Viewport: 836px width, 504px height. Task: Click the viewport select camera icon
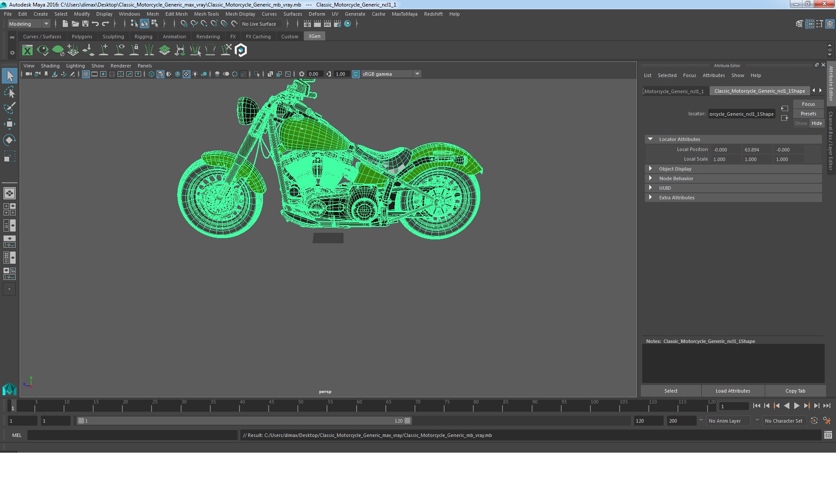pyautogui.click(x=28, y=74)
